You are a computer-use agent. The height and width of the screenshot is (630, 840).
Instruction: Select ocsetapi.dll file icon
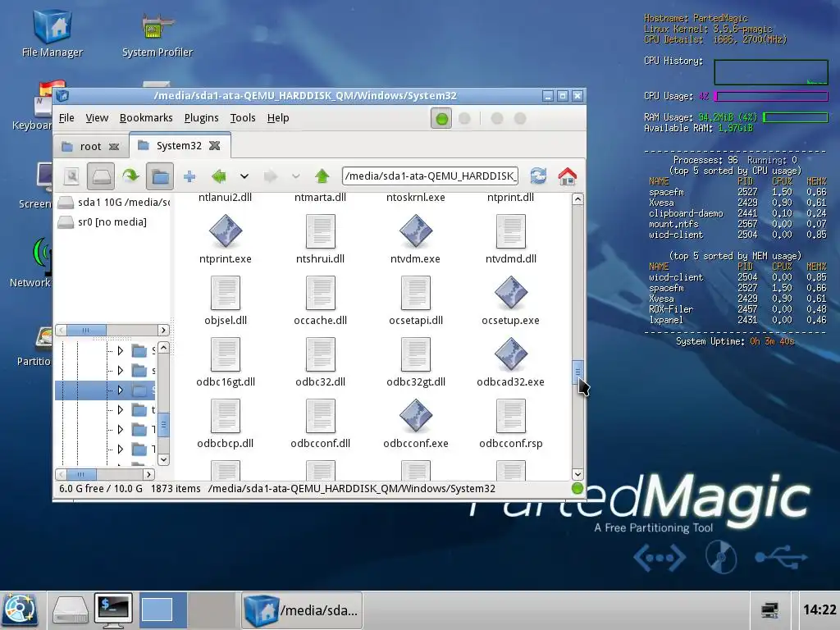[416, 293]
